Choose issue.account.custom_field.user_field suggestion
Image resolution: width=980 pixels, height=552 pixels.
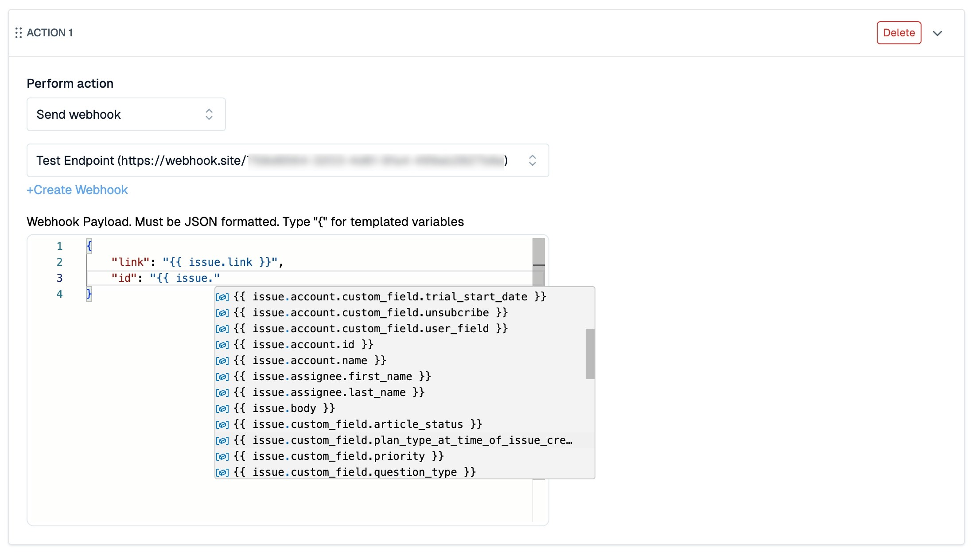370,329
